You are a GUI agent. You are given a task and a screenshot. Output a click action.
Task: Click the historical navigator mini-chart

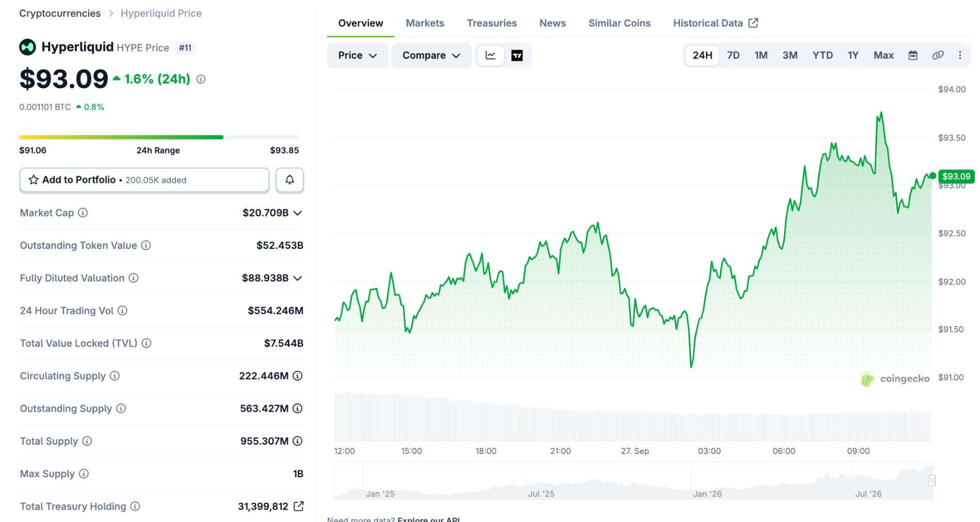click(634, 480)
